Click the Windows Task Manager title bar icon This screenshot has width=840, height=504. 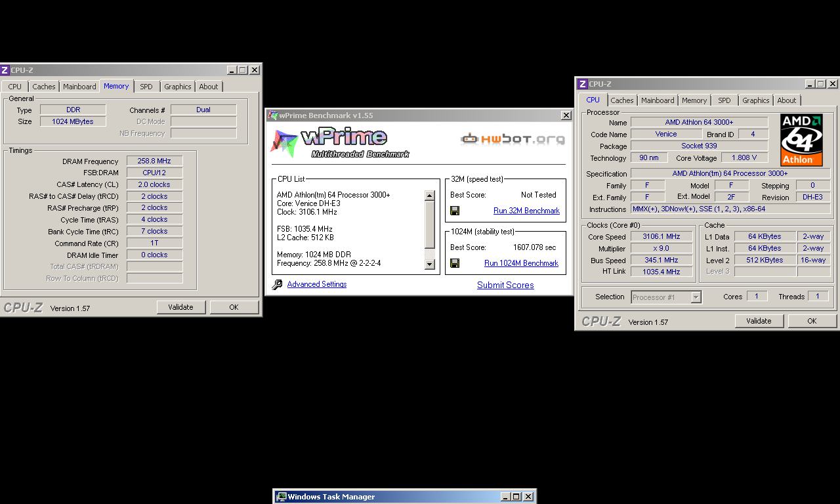281,497
